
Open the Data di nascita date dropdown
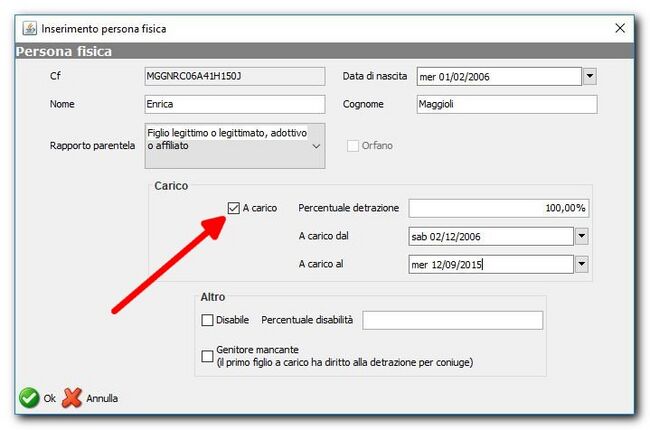(x=589, y=76)
